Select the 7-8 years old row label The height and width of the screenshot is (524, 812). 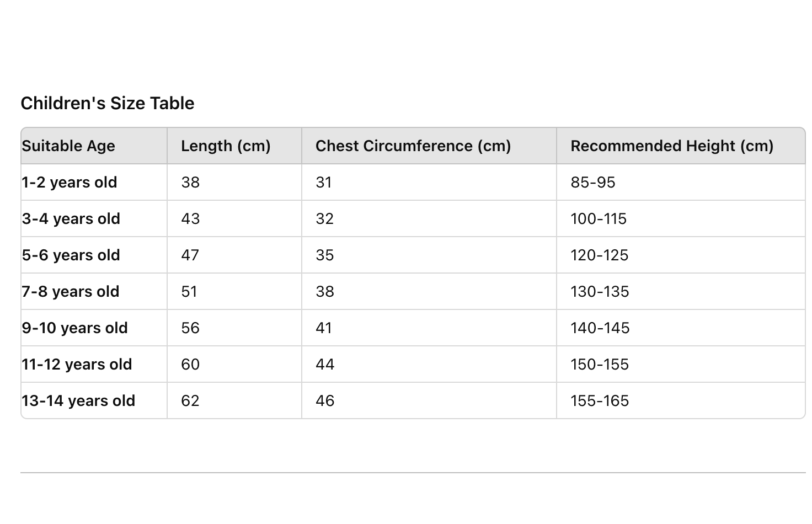[x=71, y=291]
